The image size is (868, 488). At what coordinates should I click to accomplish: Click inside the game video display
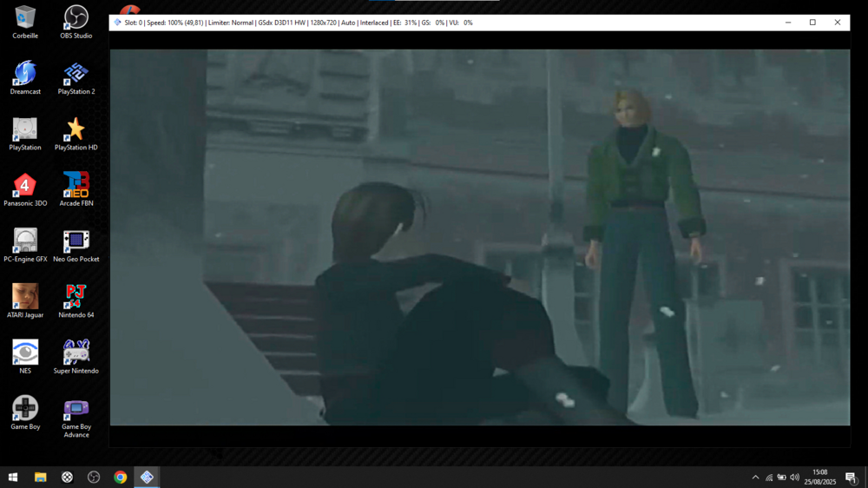480,238
